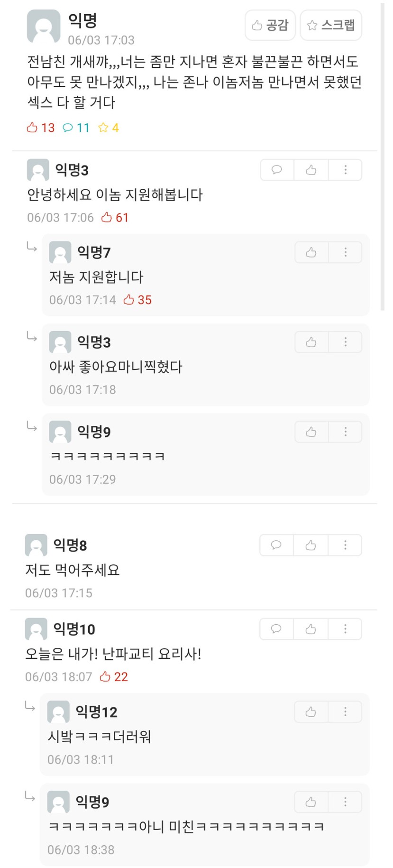Image resolution: width=393 pixels, height=868 pixels.
Task: Like 익명7's reply '저놈 지원합니다'
Action: [311, 252]
